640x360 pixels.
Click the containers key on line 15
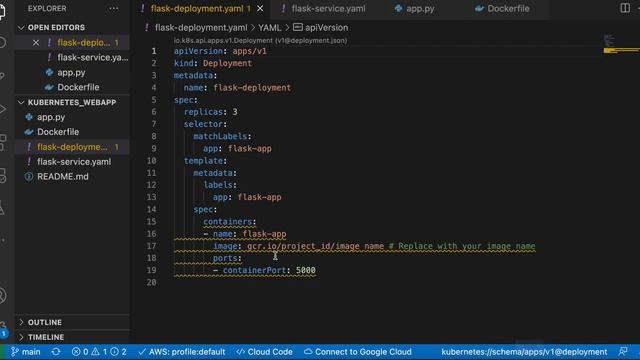point(227,222)
